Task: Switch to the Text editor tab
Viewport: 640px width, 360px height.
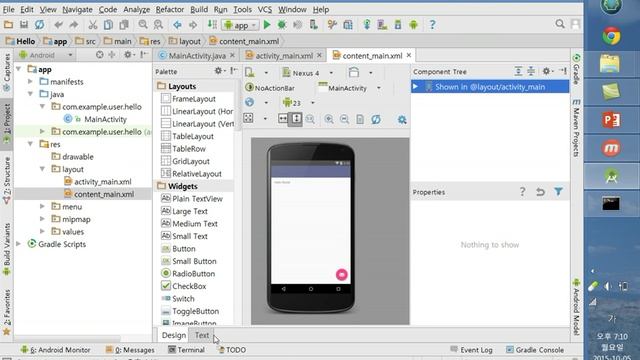Action: click(x=202, y=335)
